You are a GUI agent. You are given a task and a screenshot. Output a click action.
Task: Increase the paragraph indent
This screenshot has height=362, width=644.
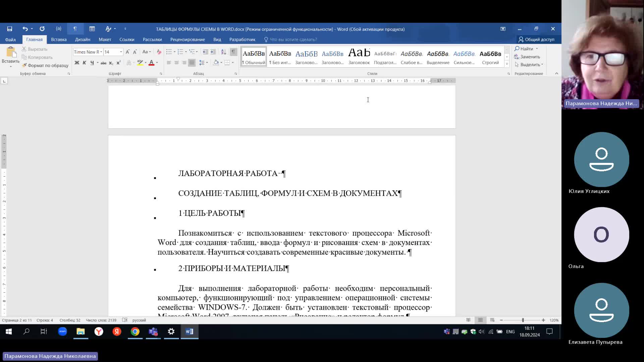[x=213, y=52]
